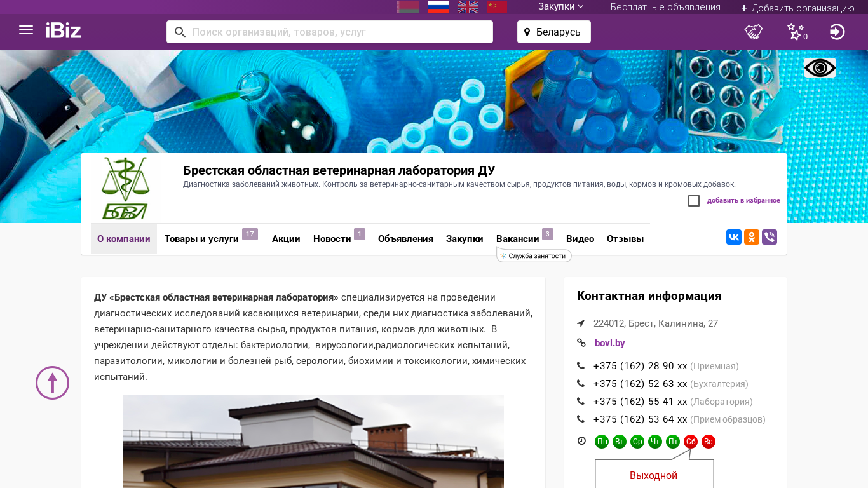Open the Видео tab

[580, 239]
